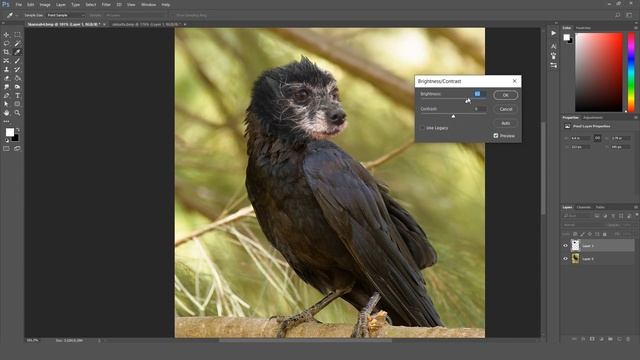Select the Move tool
The image size is (640, 360).
(x=6, y=35)
